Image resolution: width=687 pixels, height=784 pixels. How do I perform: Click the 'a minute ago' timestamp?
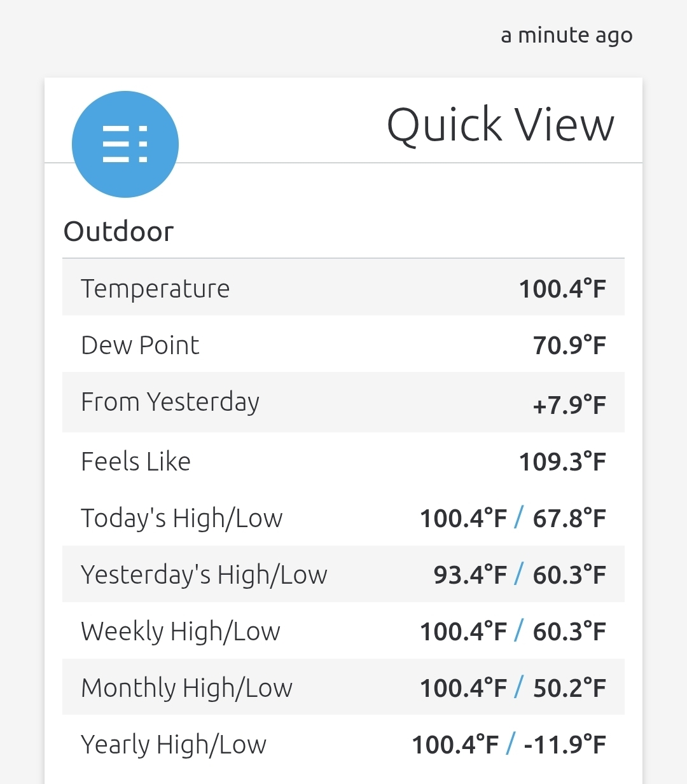click(566, 36)
